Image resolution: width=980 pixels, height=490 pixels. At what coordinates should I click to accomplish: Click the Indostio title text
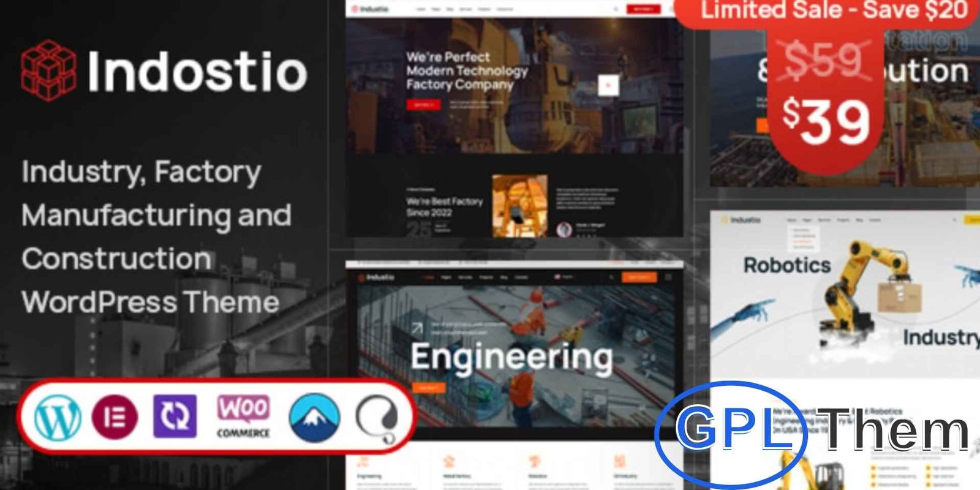pyautogui.click(x=197, y=72)
